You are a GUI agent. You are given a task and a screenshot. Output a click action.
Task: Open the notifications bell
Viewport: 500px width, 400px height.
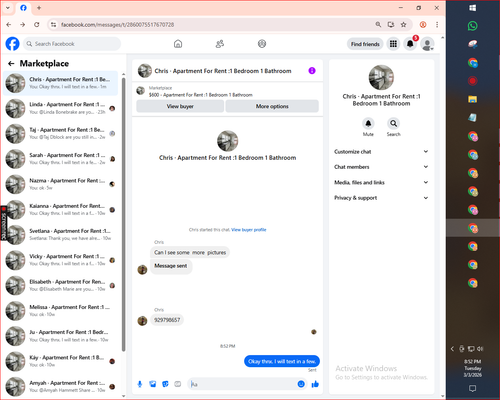click(410, 44)
